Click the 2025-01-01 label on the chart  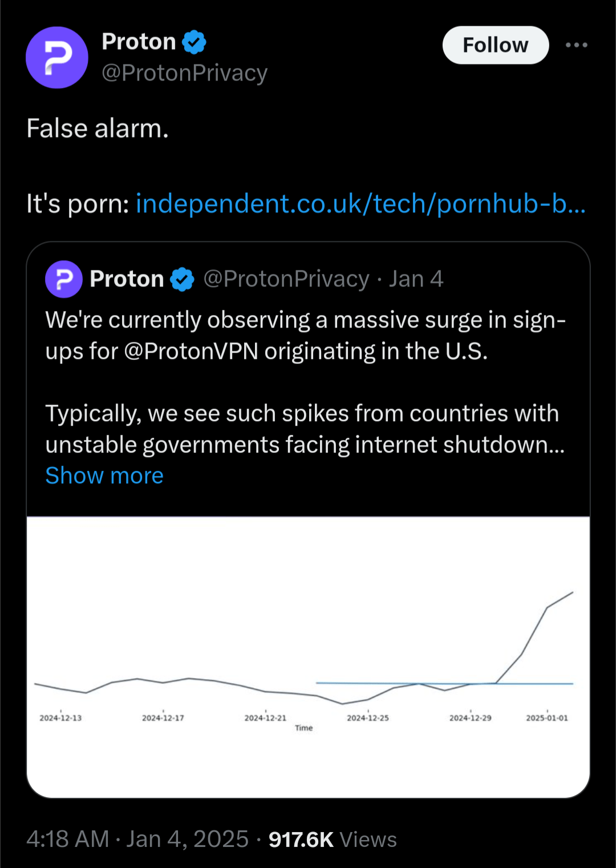click(x=547, y=718)
